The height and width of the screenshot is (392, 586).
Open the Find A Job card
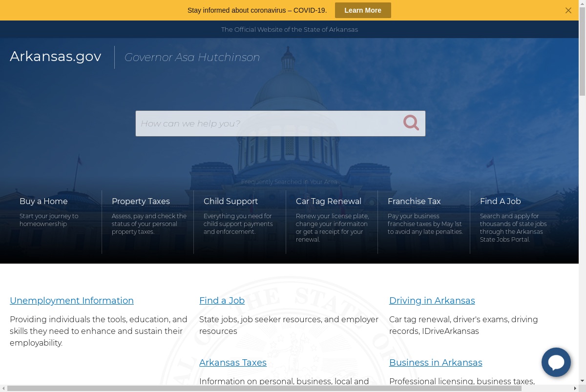pos(516,222)
